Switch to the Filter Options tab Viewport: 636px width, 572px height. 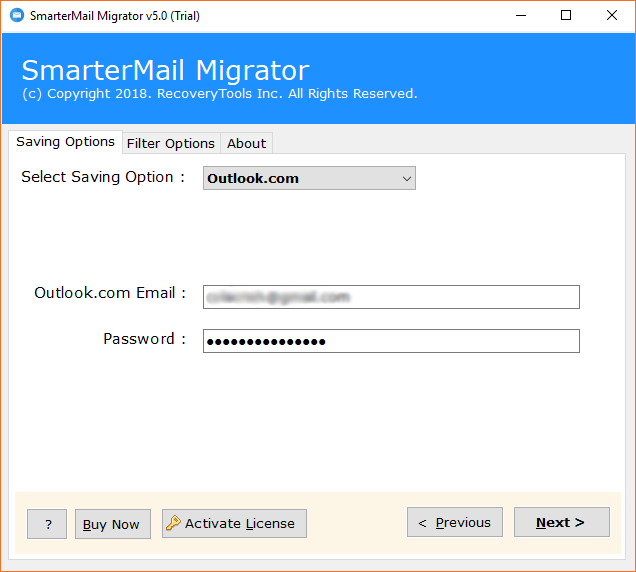pyautogui.click(x=171, y=144)
